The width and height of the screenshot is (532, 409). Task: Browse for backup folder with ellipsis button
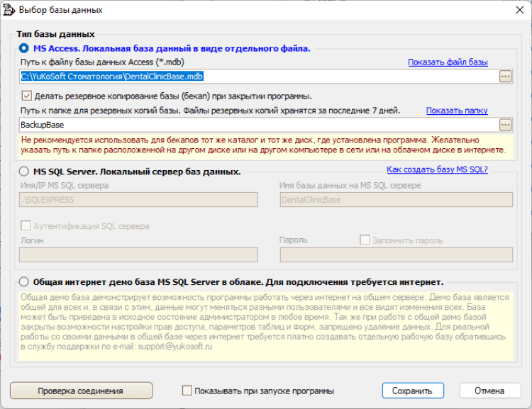(x=505, y=125)
